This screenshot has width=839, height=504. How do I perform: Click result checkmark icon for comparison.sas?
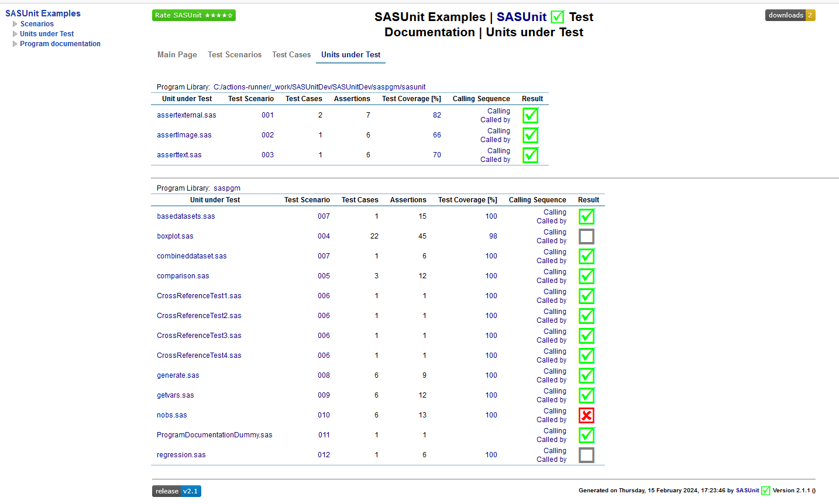click(x=586, y=276)
